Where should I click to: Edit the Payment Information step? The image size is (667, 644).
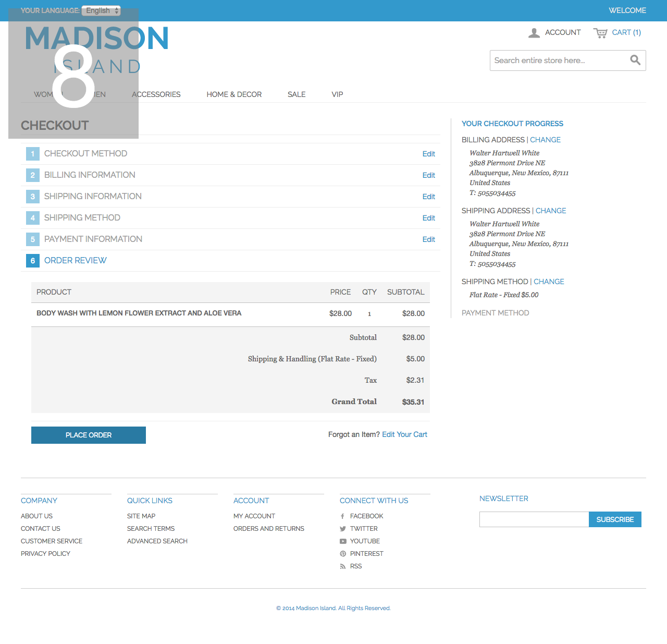(x=428, y=239)
